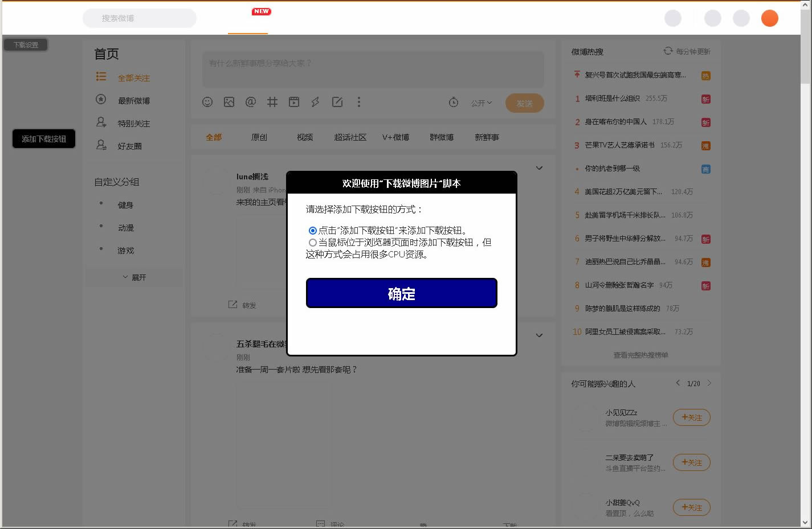This screenshot has height=529, width=812.
Task: Switch to the 原创 feed tab
Action: click(x=259, y=137)
